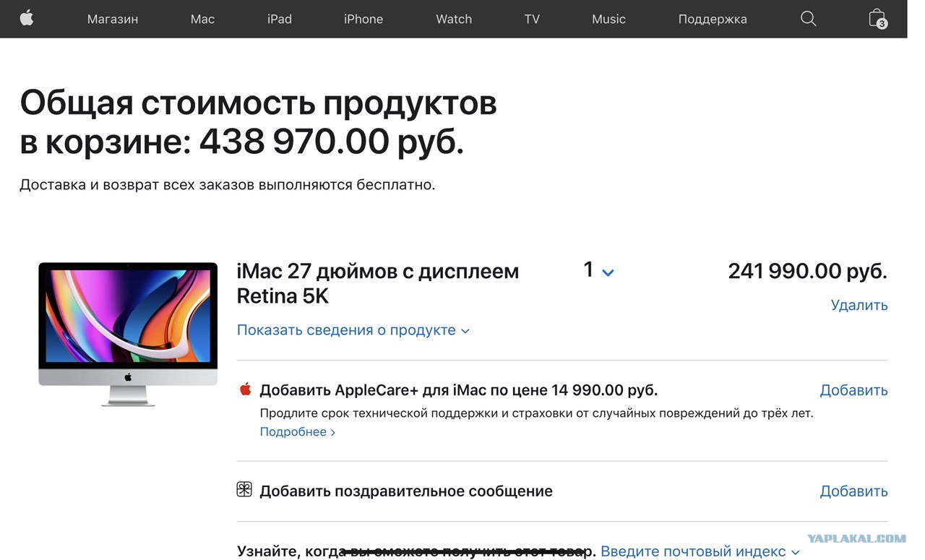This screenshot has height=560, width=925.
Task: Follow the Подробнее link
Action: tap(298, 432)
